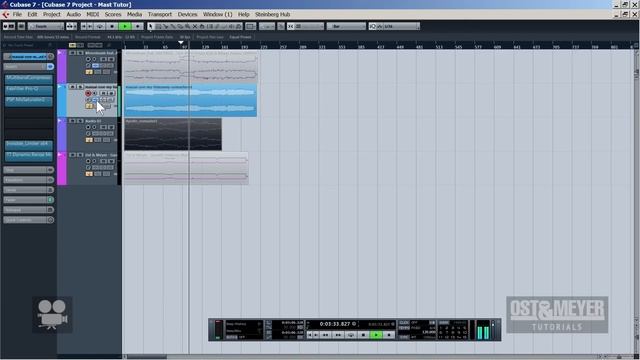Click Rewind on the floating transport panel

[x=326, y=335]
